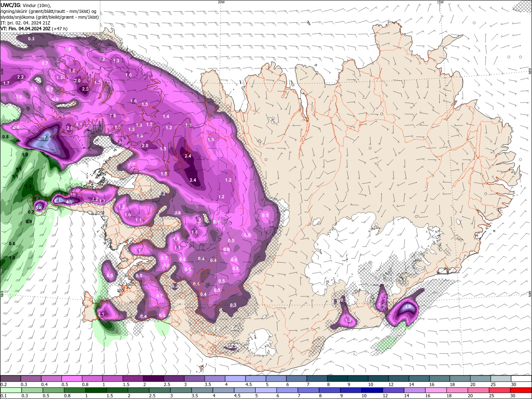The height and width of the screenshot is (399, 532).
Task: Click the 'VT: Fim. 04.04.2024 20Z' valid time
Action: tap(25, 29)
